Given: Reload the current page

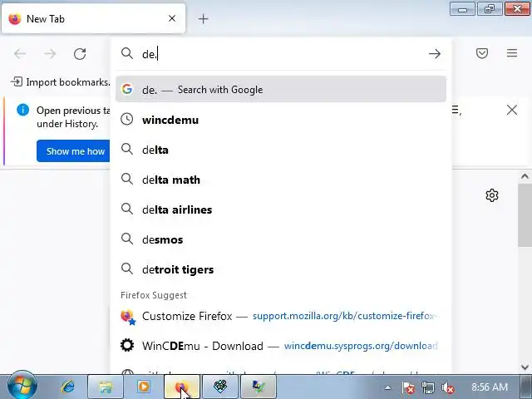Looking at the screenshot, I should [x=80, y=53].
